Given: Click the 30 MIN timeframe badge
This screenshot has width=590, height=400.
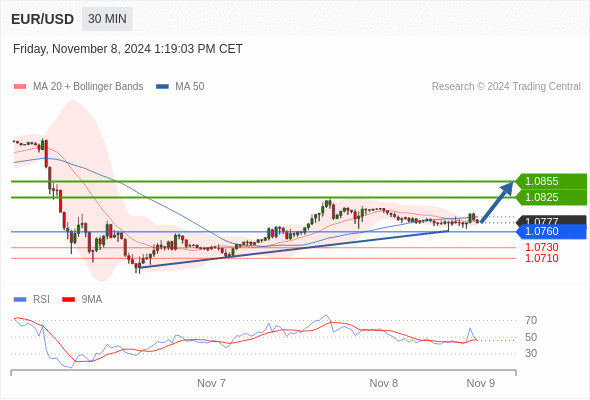Looking at the screenshot, I should (x=107, y=19).
